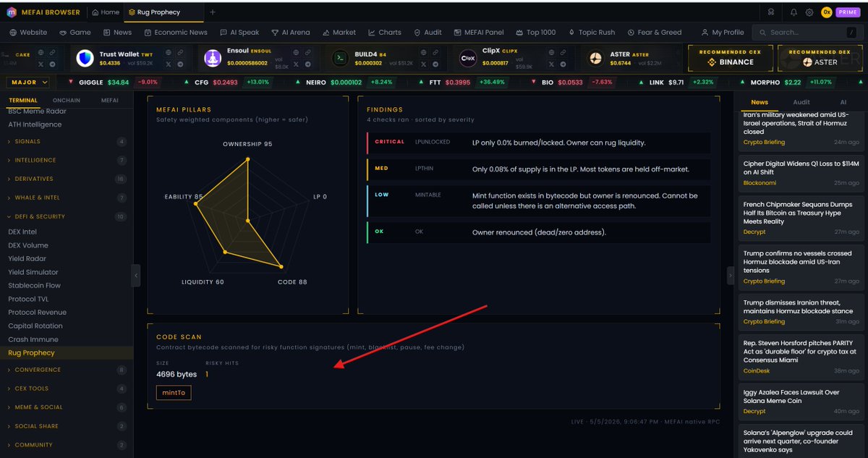Open Economic News toolbar item
868x458 pixels.
(x=176, y=33)
